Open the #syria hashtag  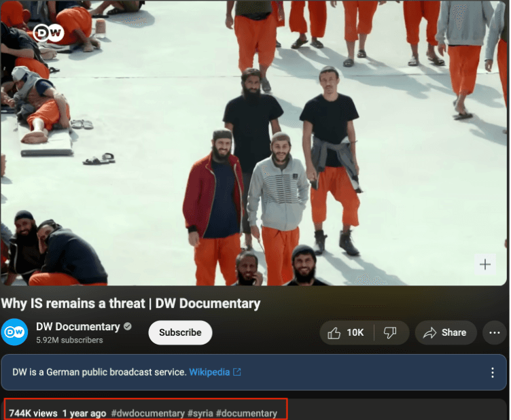(200, 413)
